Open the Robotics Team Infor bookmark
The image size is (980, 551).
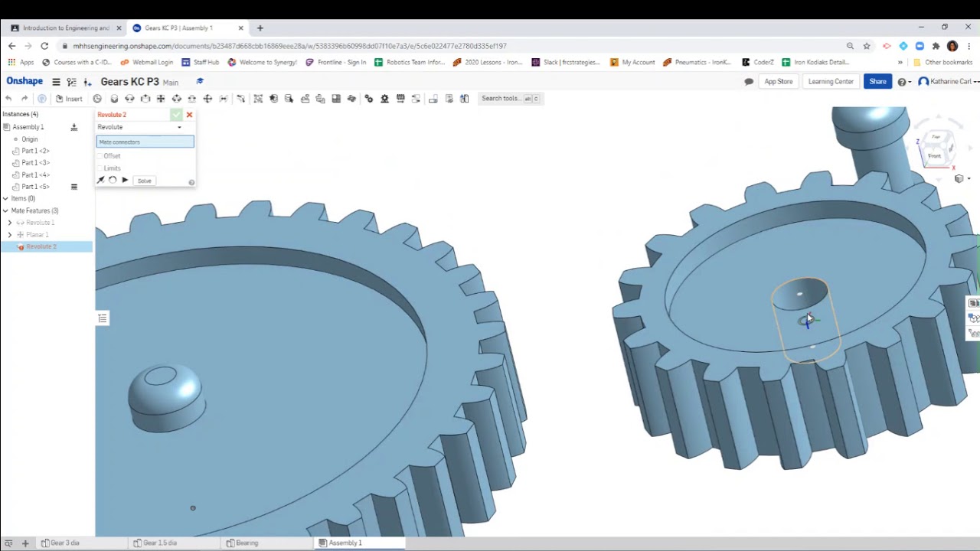410,63
